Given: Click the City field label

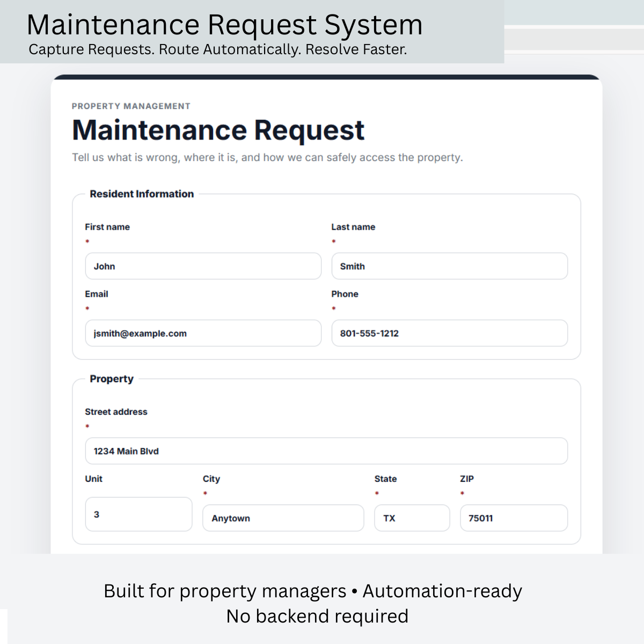Looking at the screenshot, I should coord(211,479).
